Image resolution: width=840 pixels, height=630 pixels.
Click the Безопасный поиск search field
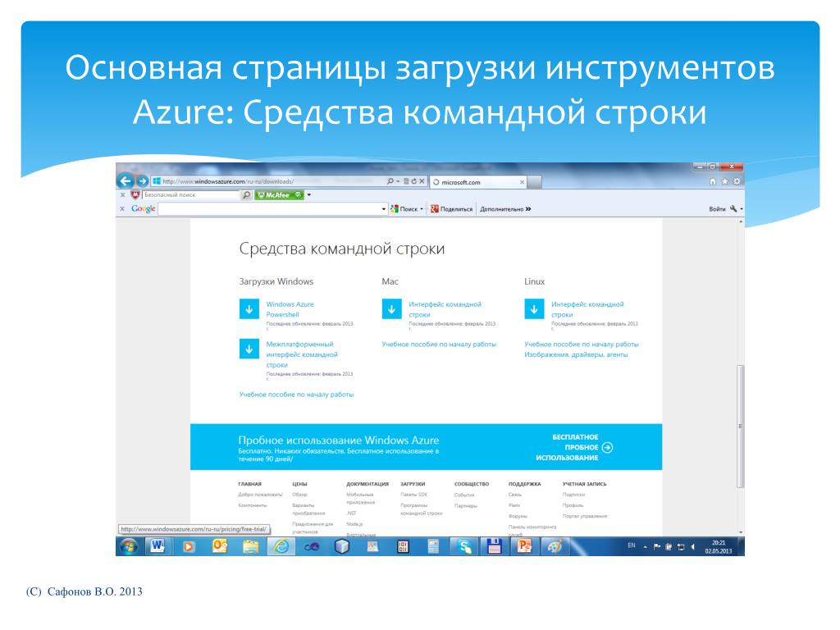point(190,195)
